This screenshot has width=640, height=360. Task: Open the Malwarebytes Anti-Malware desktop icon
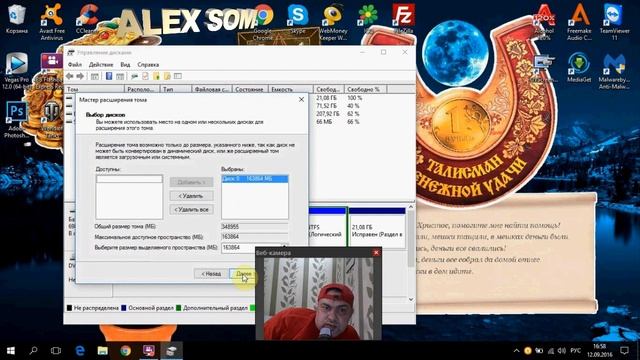tap(614, 71)
